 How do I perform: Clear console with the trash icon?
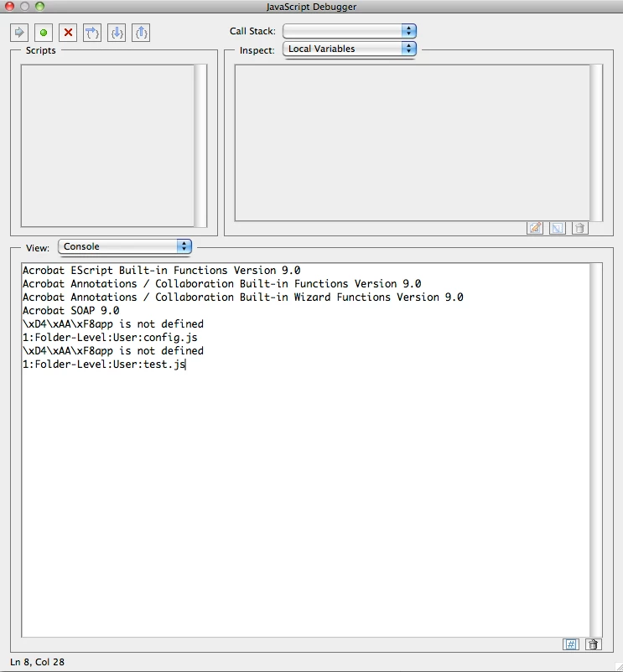coord(593,644)
